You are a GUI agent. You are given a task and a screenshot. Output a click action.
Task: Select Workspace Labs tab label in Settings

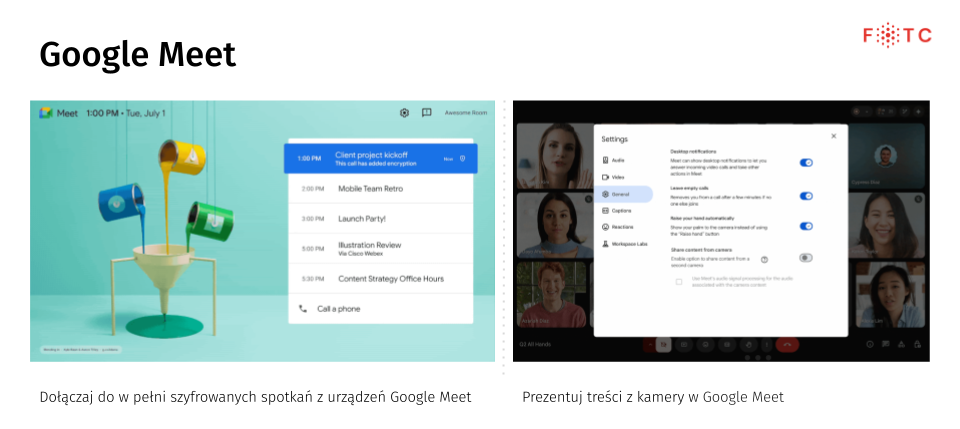tap(629, 244)
